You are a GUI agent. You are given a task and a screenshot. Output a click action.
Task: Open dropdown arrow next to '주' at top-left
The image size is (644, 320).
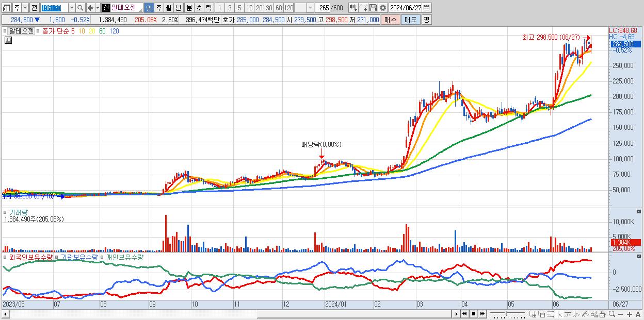(25, 8)
